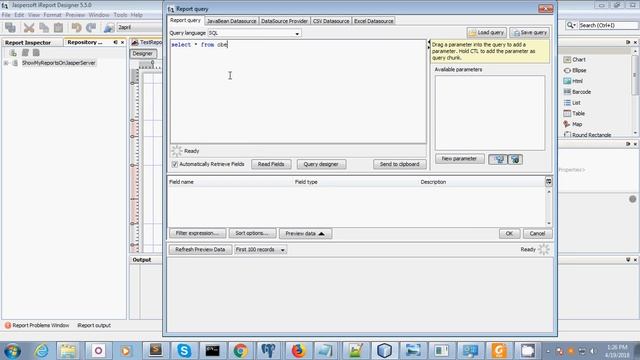Click the report datasources icon beside Zapril
This screenshot has width=640, height=360.
point(109,27)
